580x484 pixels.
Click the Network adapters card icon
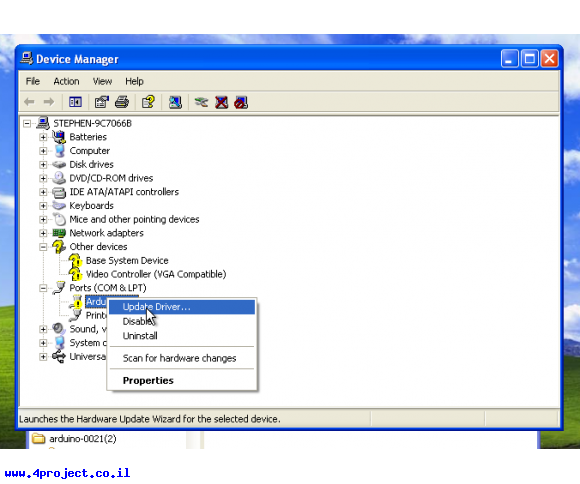(x=59, y=233)
